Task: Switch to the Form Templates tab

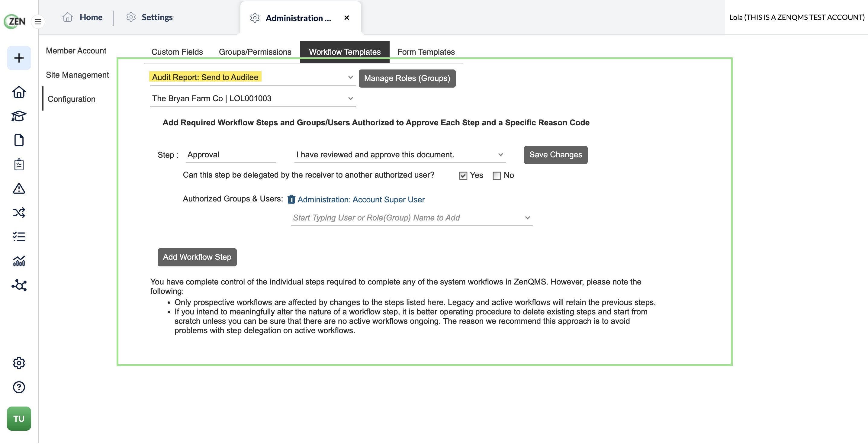Action: (x=426, y=52)
